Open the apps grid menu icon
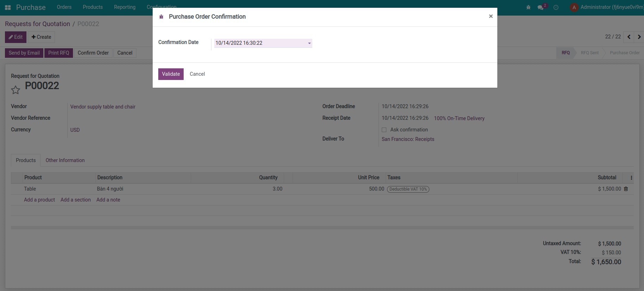This screenshot has width=644, height=291. 8,7
